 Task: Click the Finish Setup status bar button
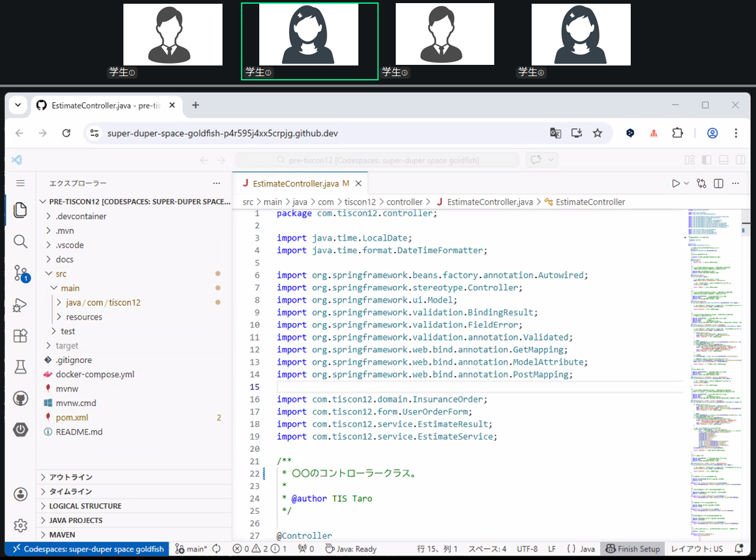coord(633,549)
